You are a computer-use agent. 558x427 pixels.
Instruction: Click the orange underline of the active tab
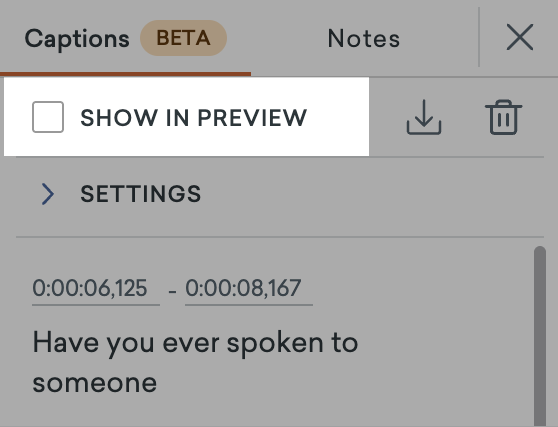(x=125, y=74)
